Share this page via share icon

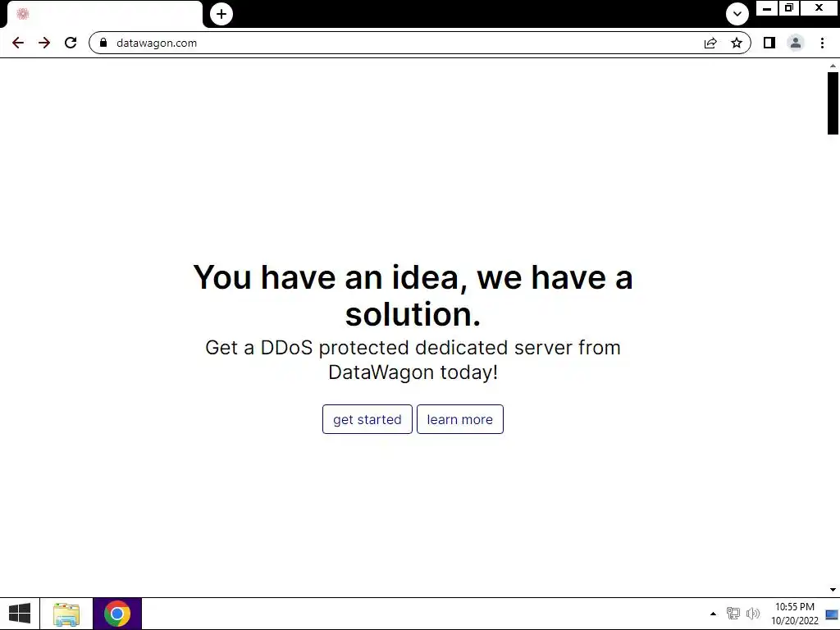(710, 43)
